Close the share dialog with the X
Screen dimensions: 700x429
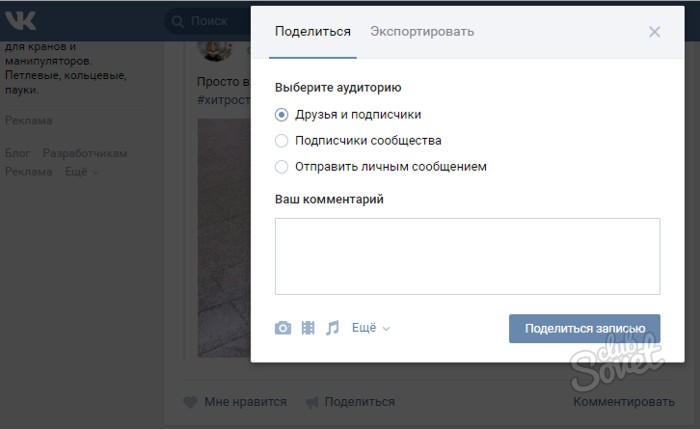[654, 32]
